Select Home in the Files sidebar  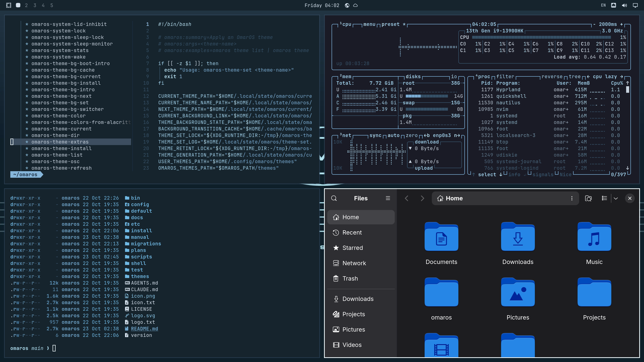tap(361, 217)
